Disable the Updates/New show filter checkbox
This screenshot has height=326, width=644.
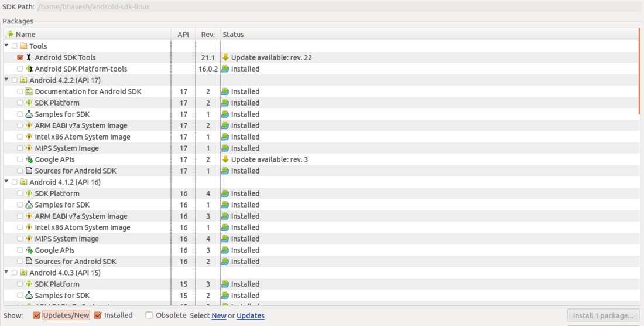[x=36, y=315]
